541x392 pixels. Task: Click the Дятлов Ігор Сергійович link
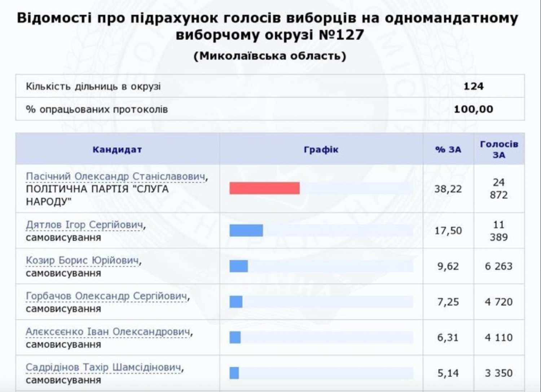click(84, 225)
